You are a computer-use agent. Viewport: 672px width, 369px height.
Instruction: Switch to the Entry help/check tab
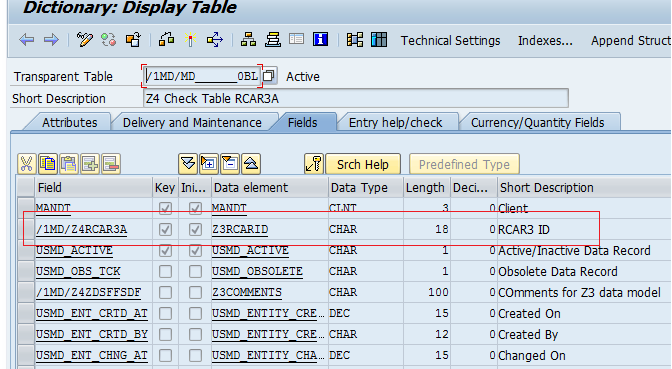click(396, 123)
